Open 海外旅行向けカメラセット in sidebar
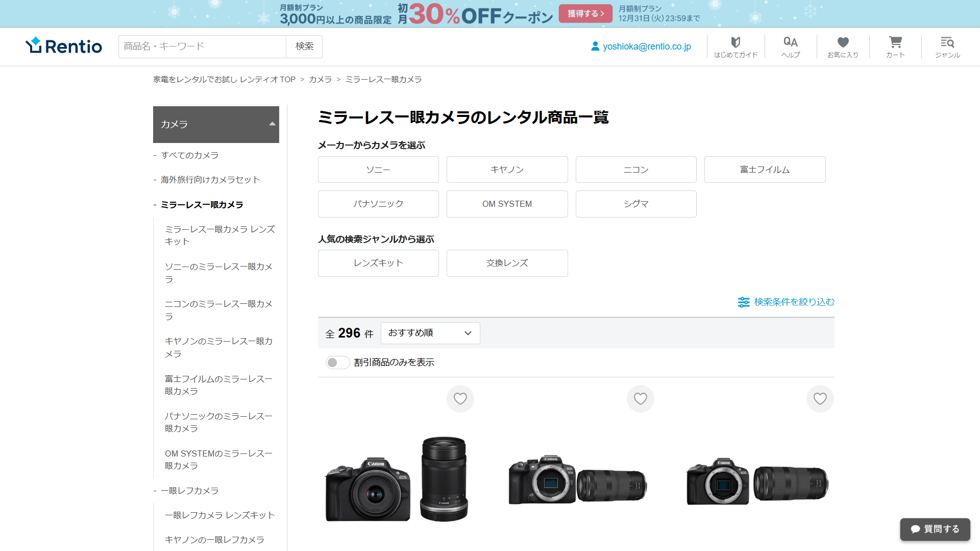 click(210, 180)
